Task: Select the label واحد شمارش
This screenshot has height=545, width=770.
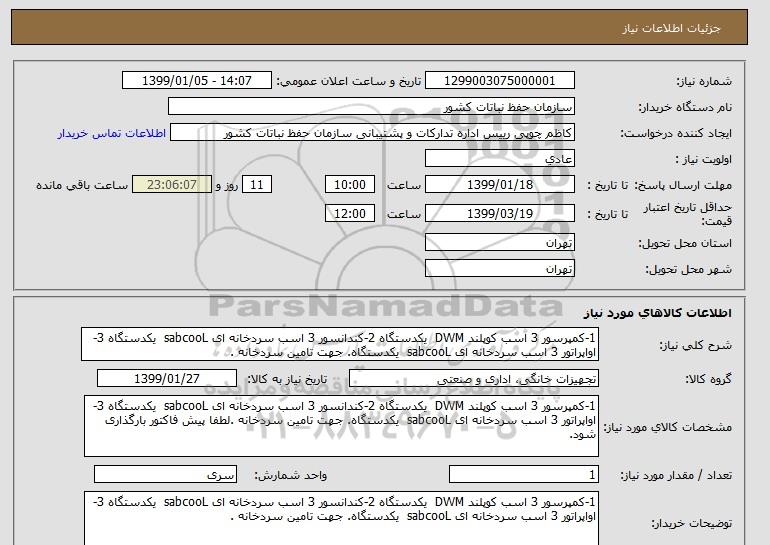Action: [x=290, y=475]
